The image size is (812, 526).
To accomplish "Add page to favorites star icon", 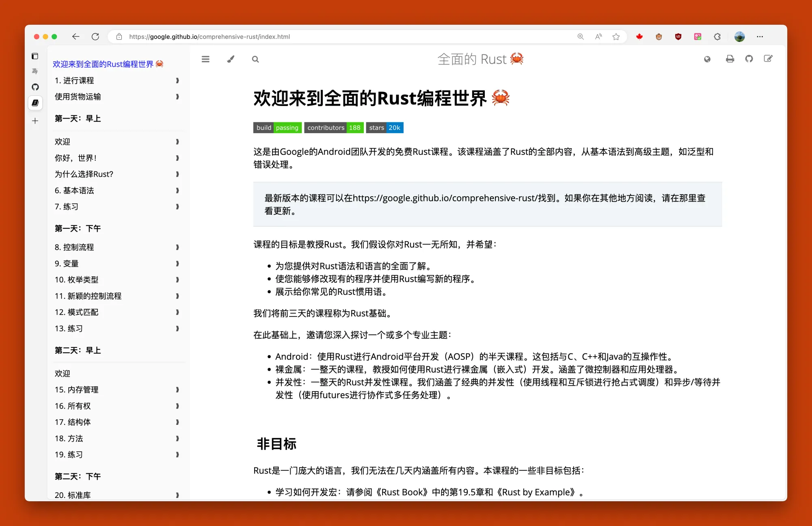I will [x=616, y=37].
